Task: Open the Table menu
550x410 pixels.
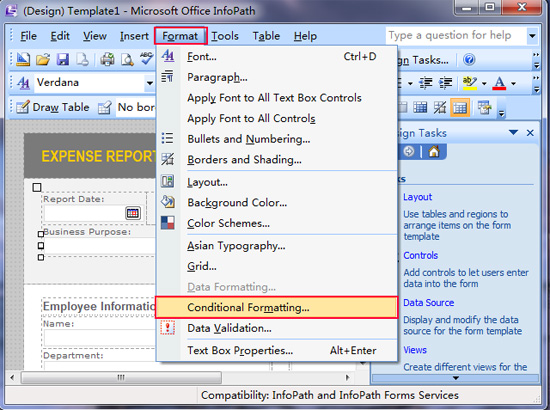Action: tap(266, 36)
